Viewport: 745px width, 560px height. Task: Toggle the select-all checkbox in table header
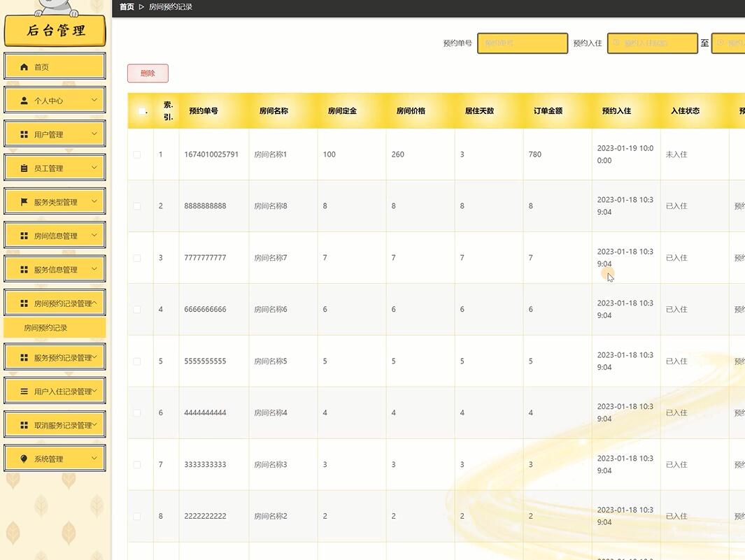[141, 111]
